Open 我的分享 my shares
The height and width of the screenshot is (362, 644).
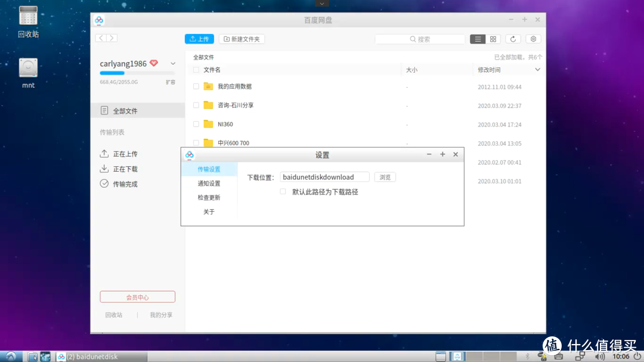click(161, 315)
